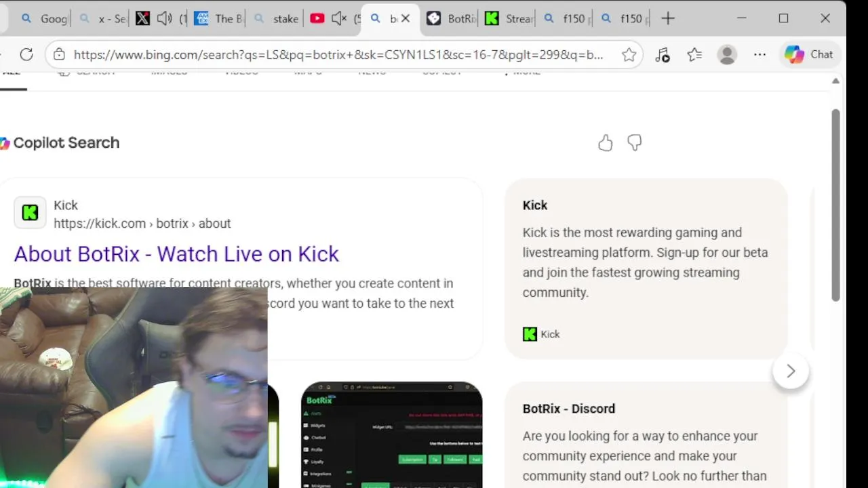This screenshot has width=868, height=488.
Task: Click the Kick favicon in search result
Action: tap(30, 213)
